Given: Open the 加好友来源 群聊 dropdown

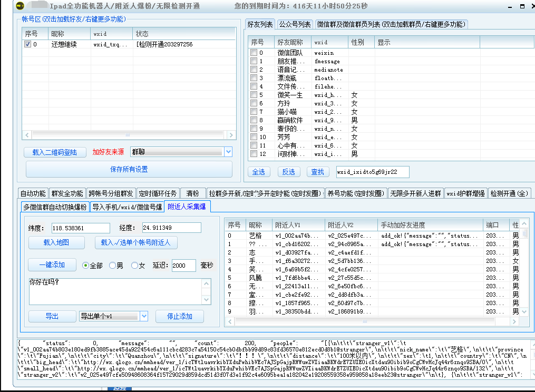Looking at the screenshot, I should pyautogui.click(x=228, y=152).
